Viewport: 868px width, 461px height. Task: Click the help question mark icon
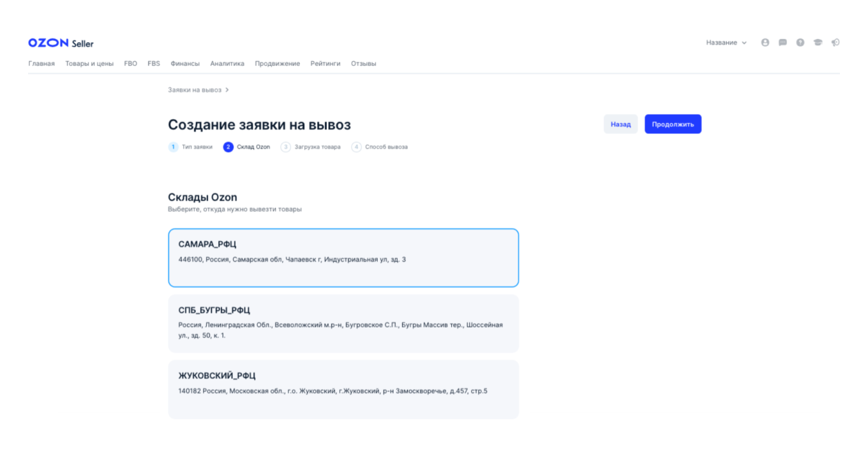(800, 43)
